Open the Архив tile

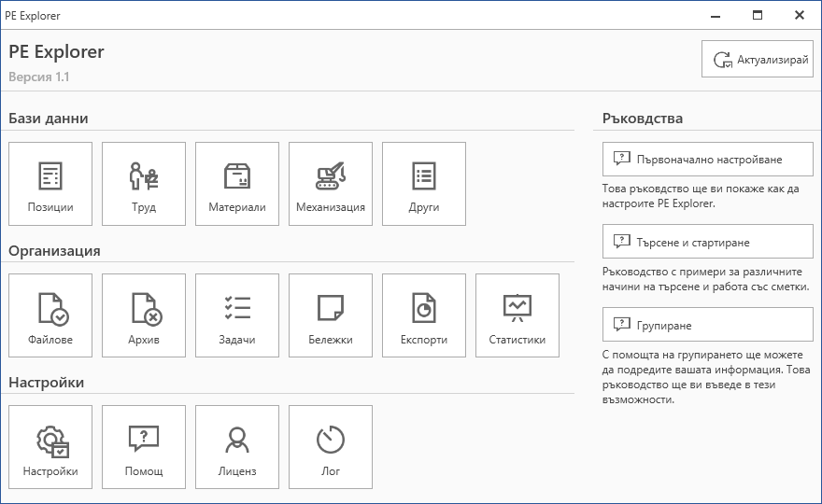[144, 315]
